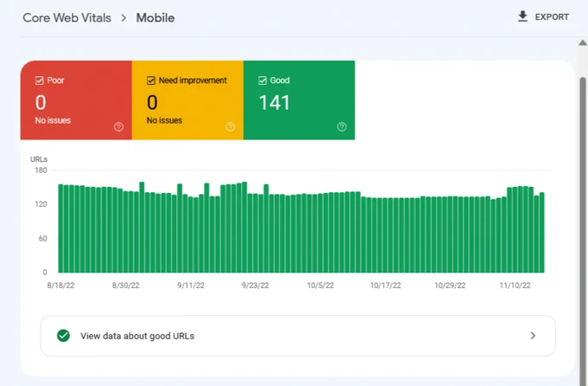
Task: Click scrollbar up arrow
Action: 583,42
